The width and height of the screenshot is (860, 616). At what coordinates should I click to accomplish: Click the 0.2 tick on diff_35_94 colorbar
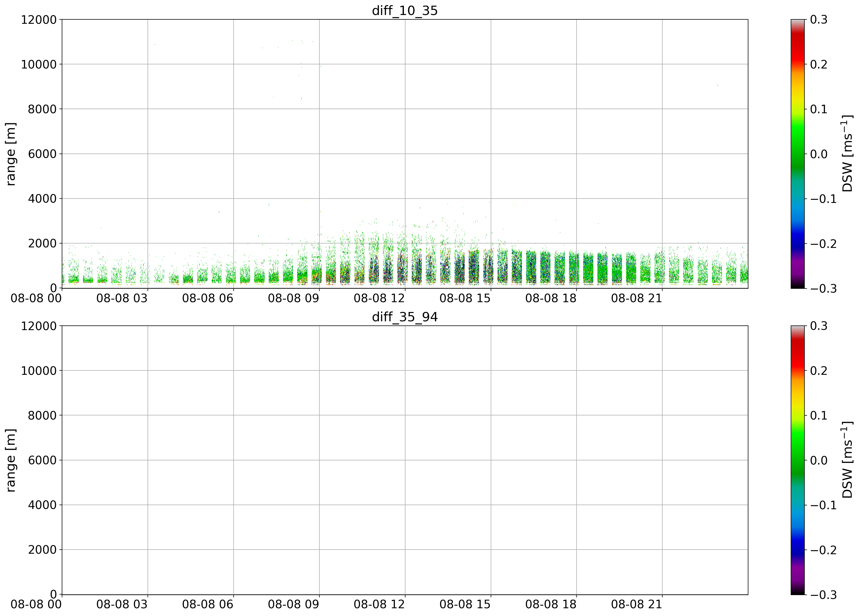pyautogui.click(x=819, y=371)
